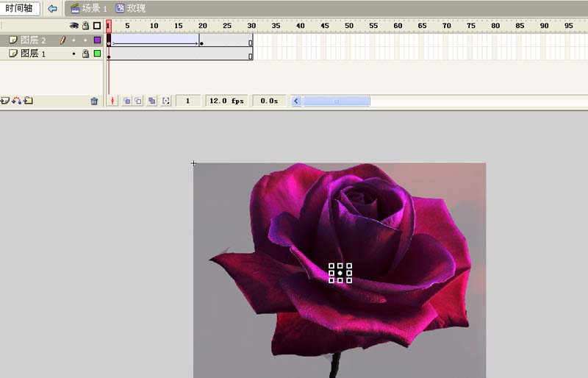Toggle lock dot on 图层 2
Image resolution: width=588 pixels, height=378 pixels.
point(85,40)
